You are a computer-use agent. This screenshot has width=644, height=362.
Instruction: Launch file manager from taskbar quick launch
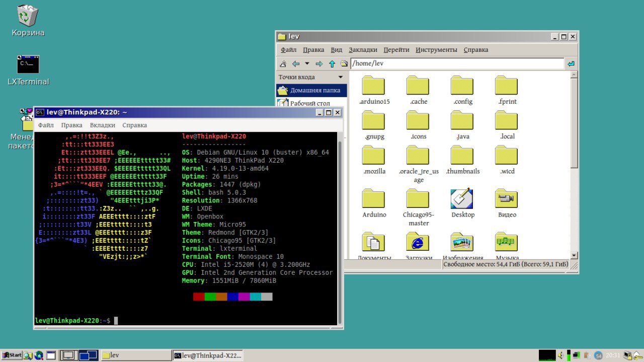point(28,355)
